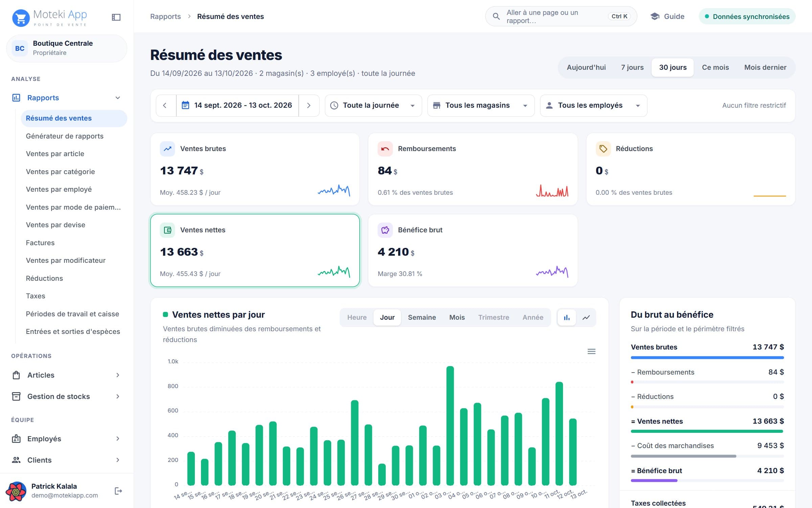Click the logout icon beside Patrick Kalala
Image resolution: width=812 pixels, height=508 pixels.
[118, 491]
